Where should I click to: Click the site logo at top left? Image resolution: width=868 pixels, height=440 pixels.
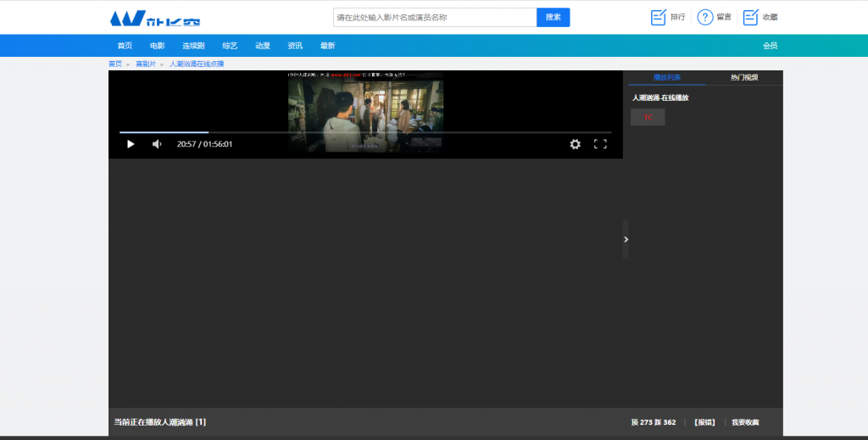click(x=155, y=18)
